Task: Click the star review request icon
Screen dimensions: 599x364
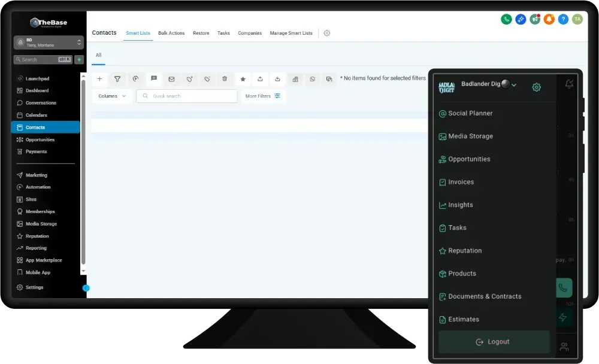Action: click(x=243, y=79)
